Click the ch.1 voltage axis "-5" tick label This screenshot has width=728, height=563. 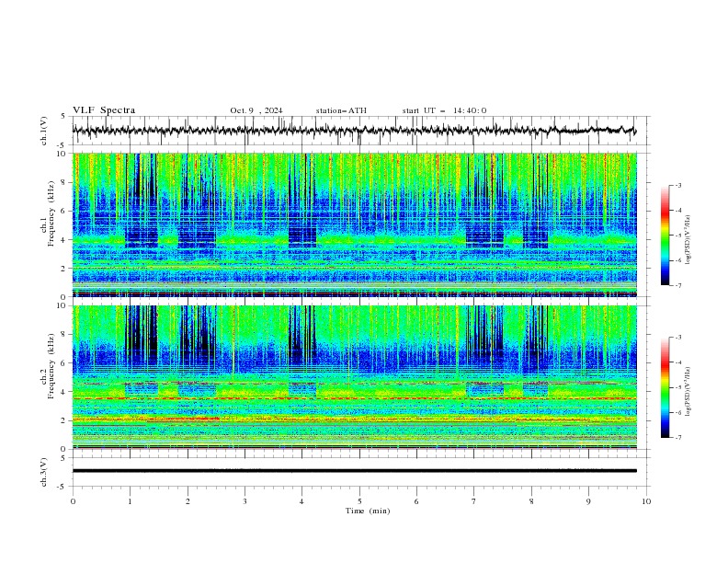(x=62, y=145)
